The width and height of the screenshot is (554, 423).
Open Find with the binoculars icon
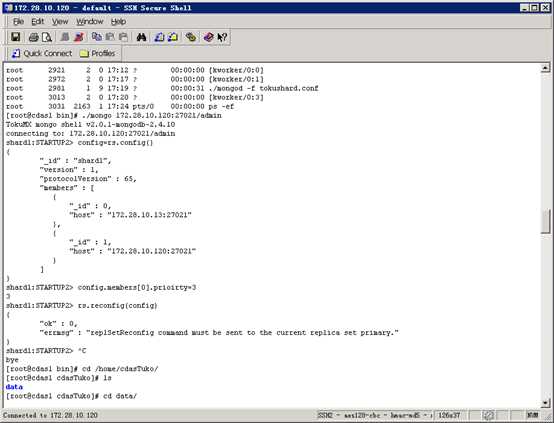[x=141, y=37]
